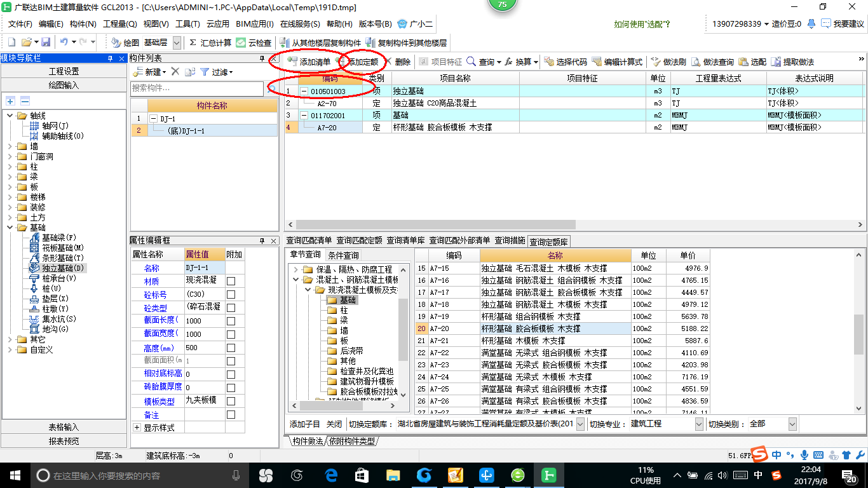Click the new file icon in toolbar
868x488 pixels.
(x=11, y=43)
